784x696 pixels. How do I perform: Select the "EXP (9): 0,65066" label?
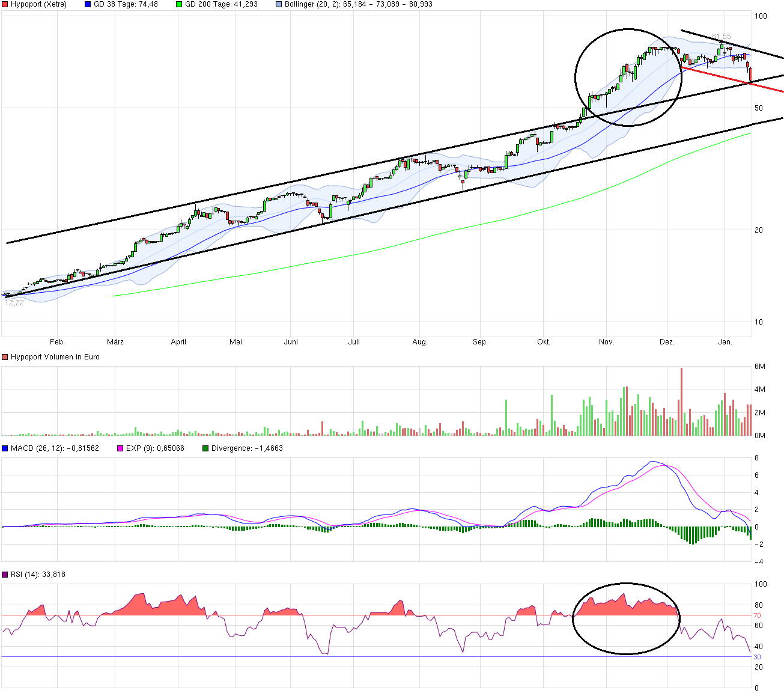pyautogui.click(x=155, y=448)
